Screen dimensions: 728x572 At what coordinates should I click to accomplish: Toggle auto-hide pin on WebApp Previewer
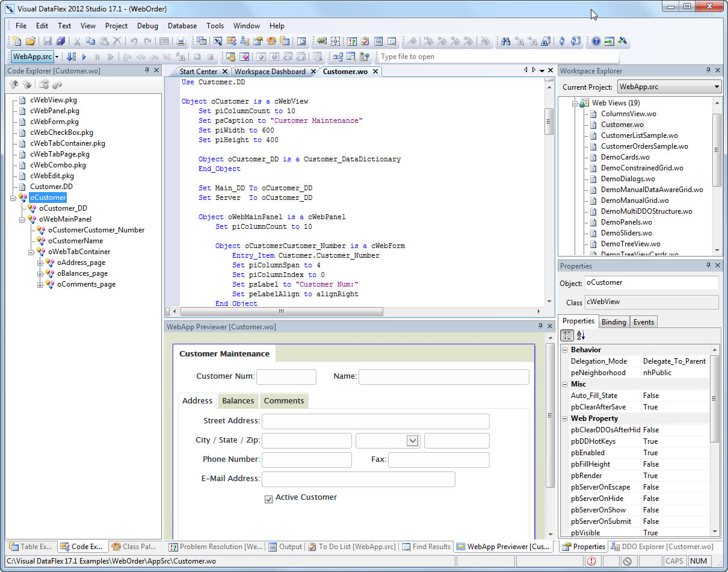coord(540,326)
